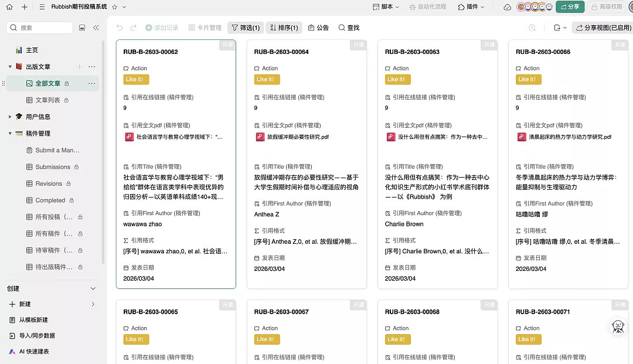Click the cloud sync status icon
This screenshot has width=633, height=364.
tap(507, 7)
